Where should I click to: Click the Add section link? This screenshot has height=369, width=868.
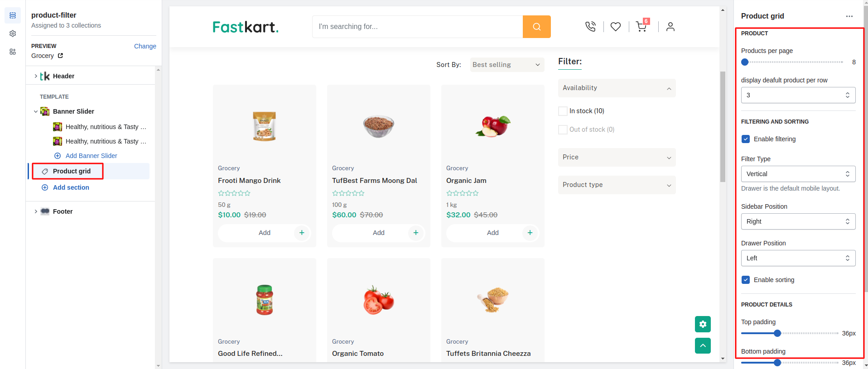click(71, 187)
